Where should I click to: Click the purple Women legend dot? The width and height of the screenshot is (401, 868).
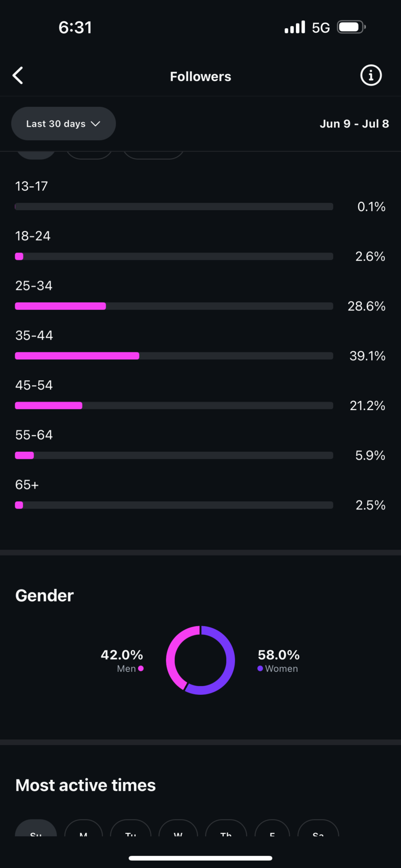click(260, 668)
